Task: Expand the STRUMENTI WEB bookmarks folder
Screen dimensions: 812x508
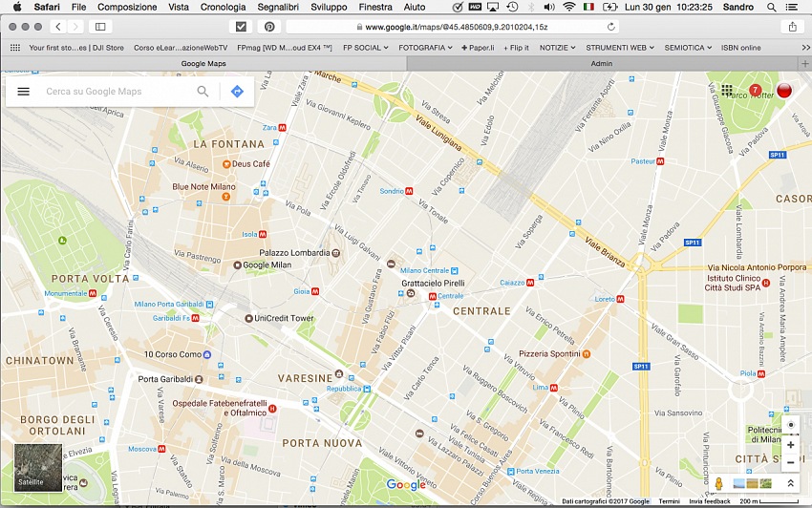Action: click(x=620, y=48)
